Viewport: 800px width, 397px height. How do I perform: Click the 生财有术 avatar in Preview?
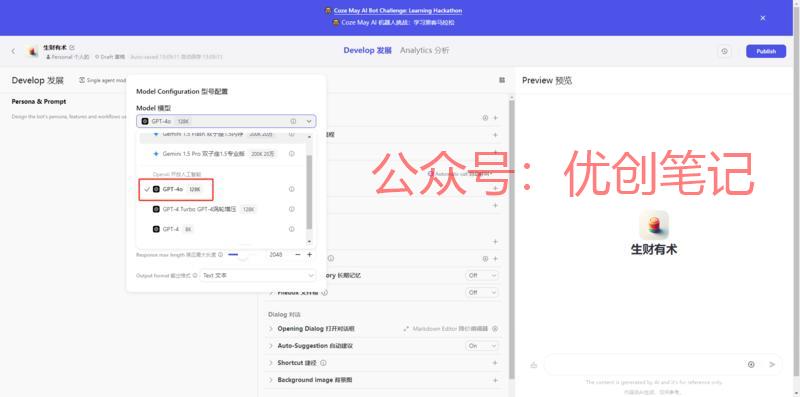pyautogui.click(x=654, y=225)
